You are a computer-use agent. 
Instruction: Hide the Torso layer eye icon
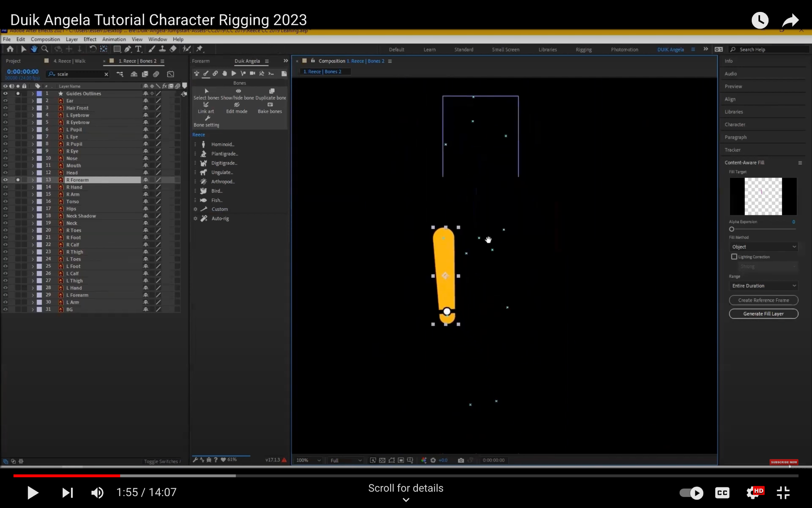coord(6,202)
